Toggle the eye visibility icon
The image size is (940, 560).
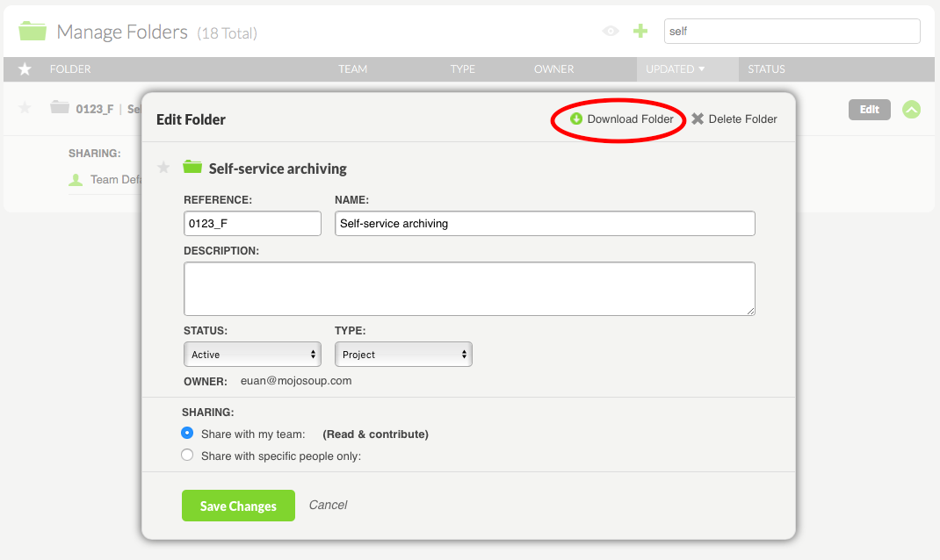[x=611, y=31]
